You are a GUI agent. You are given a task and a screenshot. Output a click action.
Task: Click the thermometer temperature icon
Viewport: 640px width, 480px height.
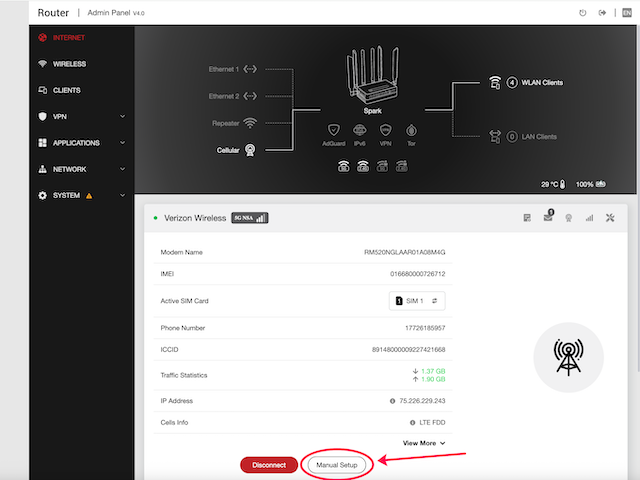coord(563,184)
